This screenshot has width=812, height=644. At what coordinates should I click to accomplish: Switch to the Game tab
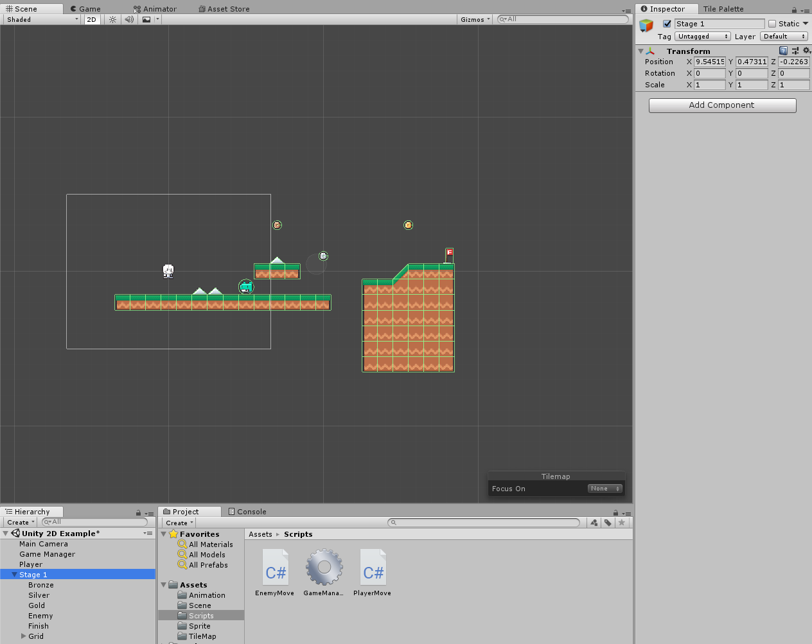(x=86, y=9)
